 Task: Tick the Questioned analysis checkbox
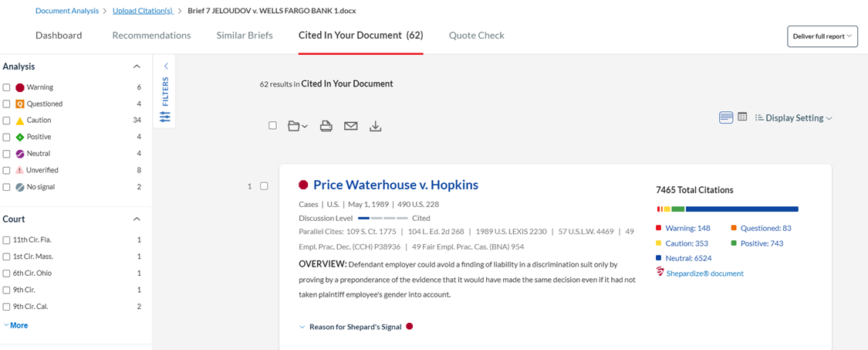(6, 104)
